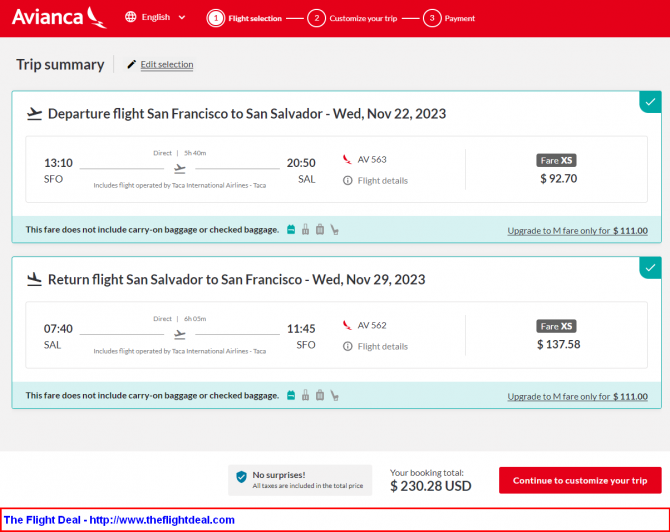Viewport: 670px width, 532px height.
Task: Click the departure checked baggage icon
Action: coord(320,229)
